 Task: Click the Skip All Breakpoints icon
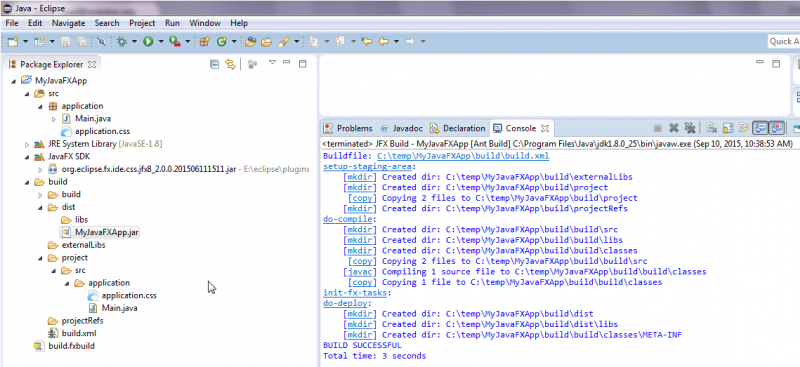101,42
